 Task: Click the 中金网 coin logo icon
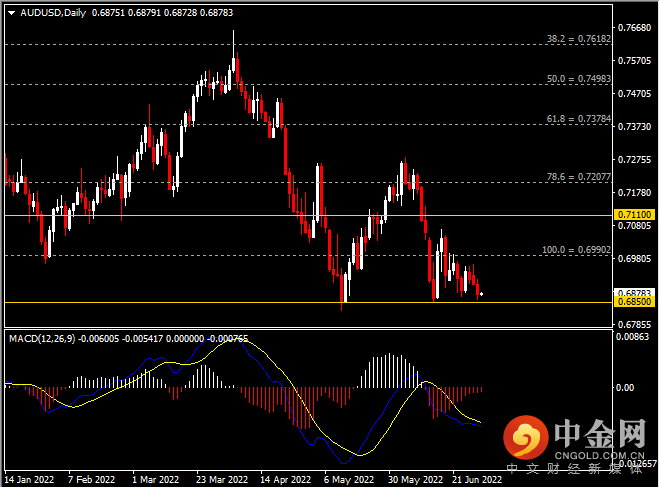coord(521,437)
